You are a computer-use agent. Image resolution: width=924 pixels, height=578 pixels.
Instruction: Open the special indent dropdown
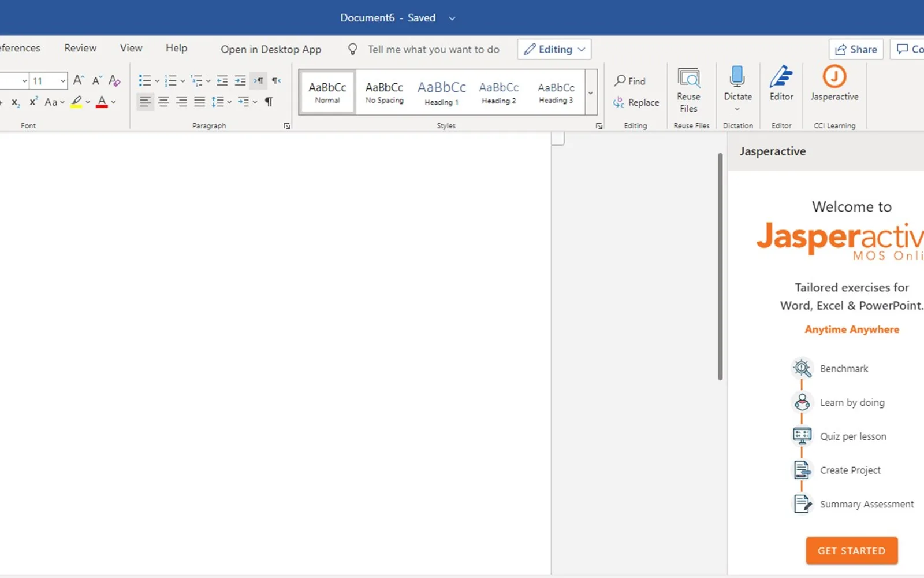(x=247, y=102)
